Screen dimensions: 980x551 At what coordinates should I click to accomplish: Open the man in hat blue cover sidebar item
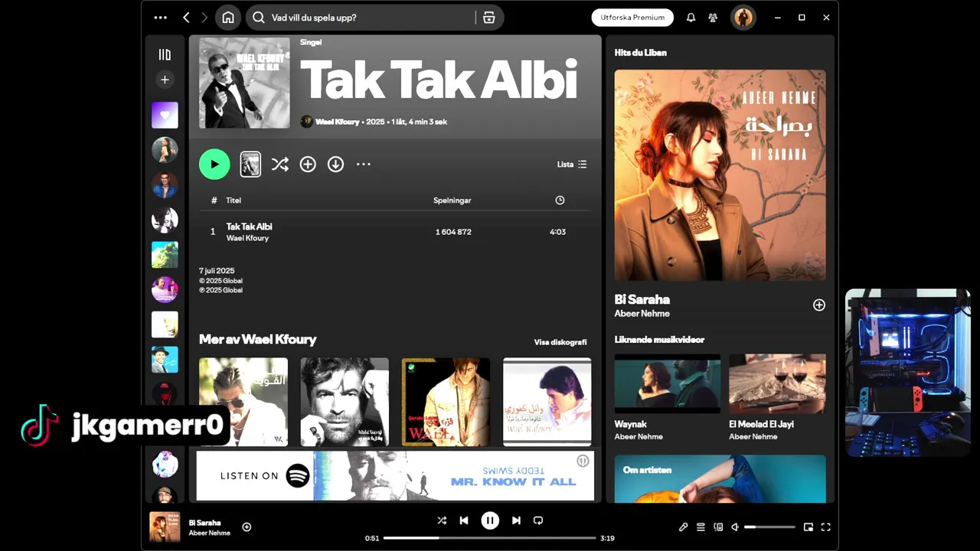(x=165, y=360)
